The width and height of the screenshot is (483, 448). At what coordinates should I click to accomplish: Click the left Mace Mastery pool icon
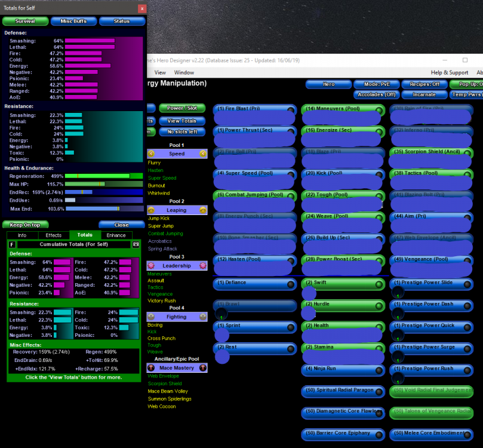point(151,368)
